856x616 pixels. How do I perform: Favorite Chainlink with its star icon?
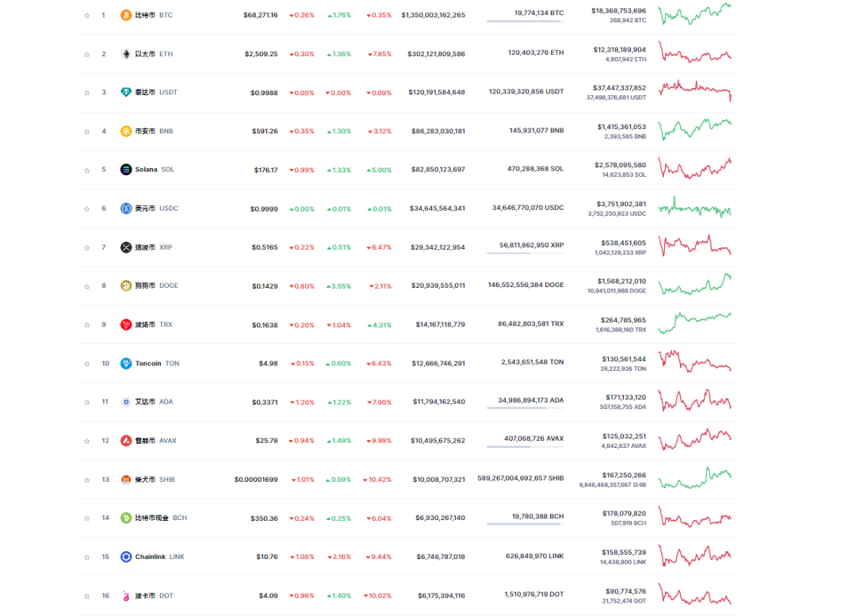(x=87, y=557)
